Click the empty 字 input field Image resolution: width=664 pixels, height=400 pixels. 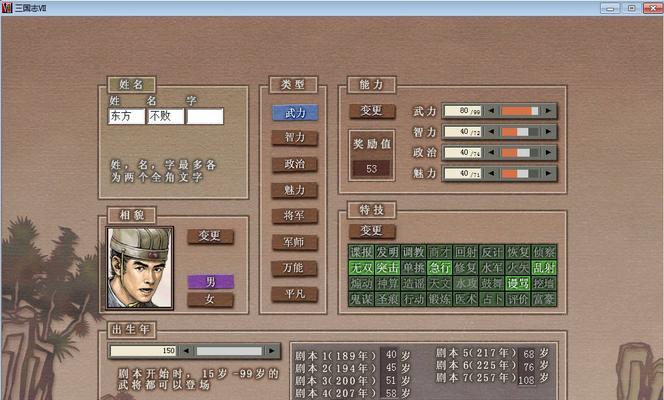pos(205,116)
